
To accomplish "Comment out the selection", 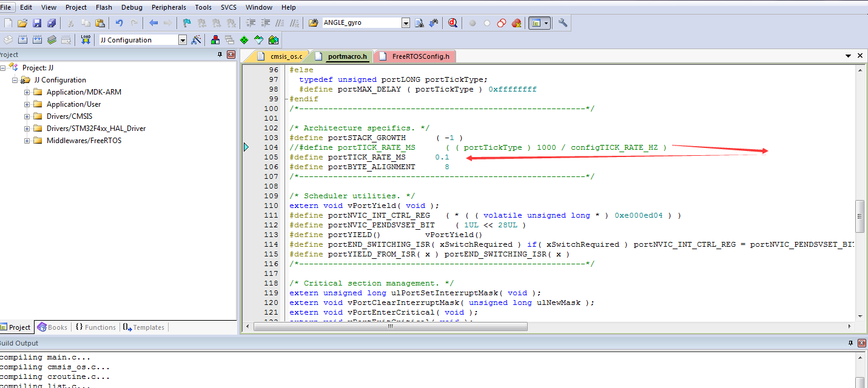I will click(x=280, y=23).
